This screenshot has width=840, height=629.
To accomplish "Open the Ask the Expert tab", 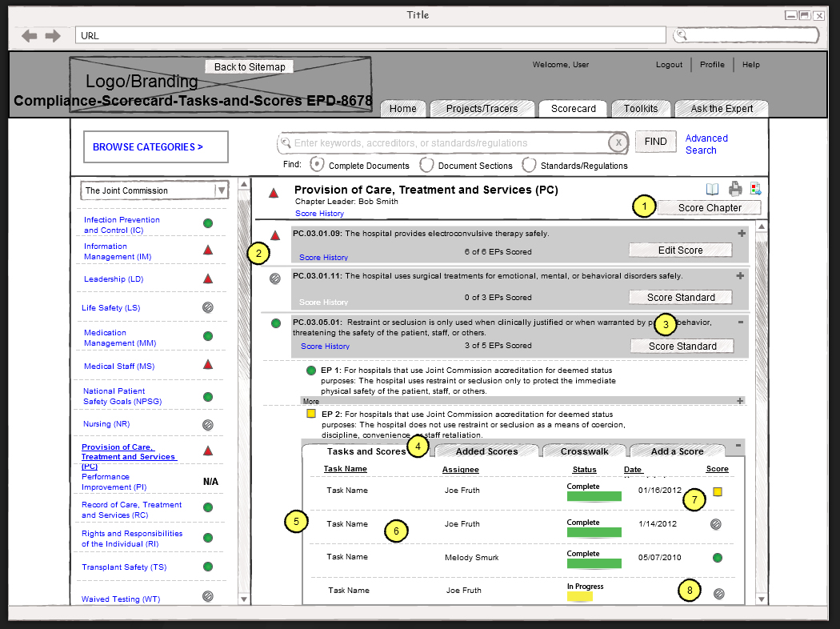I will pyautogui.click(x=722, y=108).
